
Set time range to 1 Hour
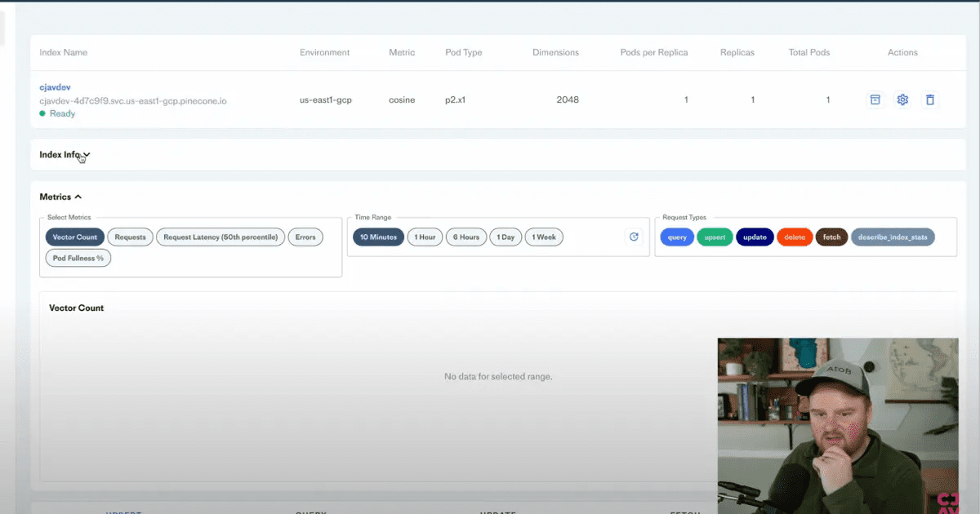(425, 237)
